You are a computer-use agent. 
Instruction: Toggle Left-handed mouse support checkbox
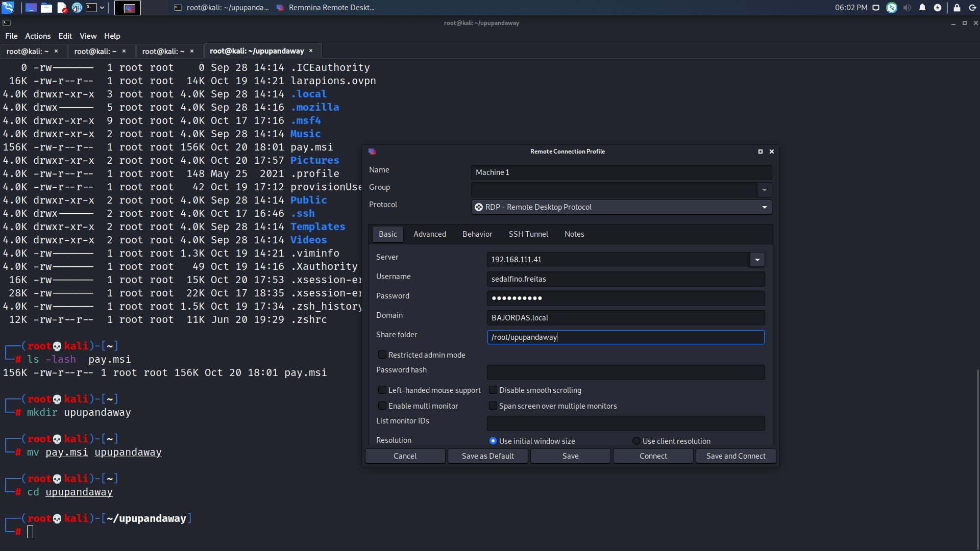(382, 390)
